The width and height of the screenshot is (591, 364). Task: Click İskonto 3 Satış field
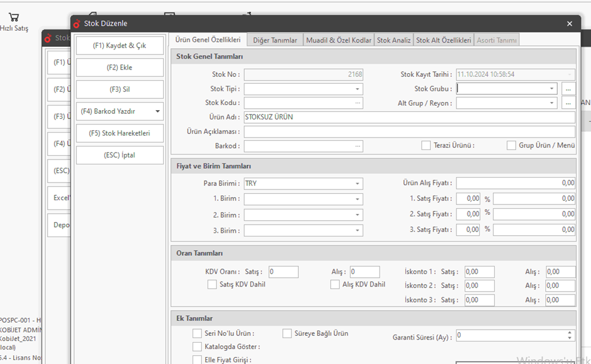(480, 300)
